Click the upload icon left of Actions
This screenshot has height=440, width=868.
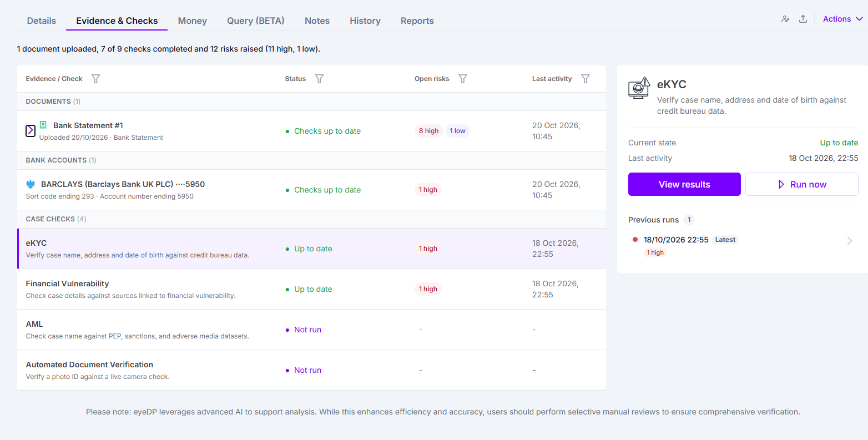803,19
